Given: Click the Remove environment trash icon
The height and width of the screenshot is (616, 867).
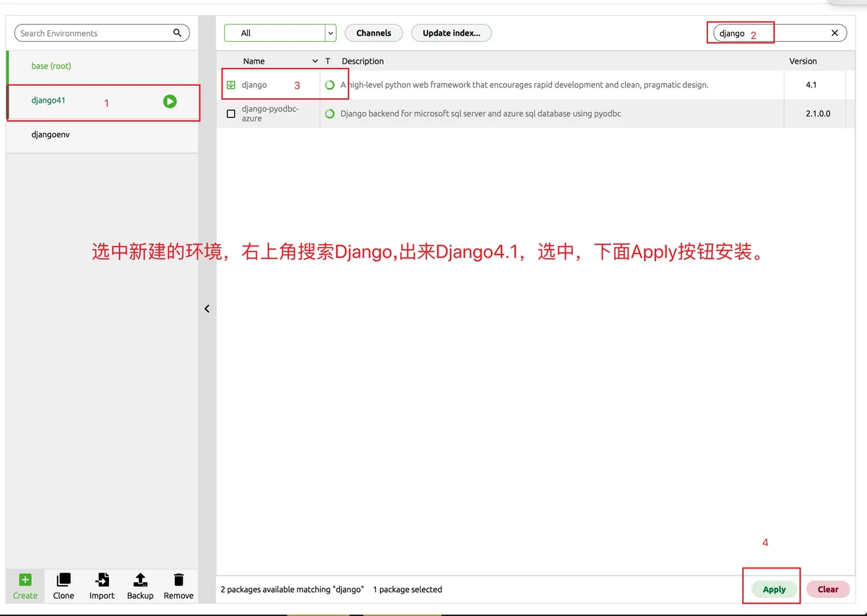Looking at the screenshot, I should (178, 580).
